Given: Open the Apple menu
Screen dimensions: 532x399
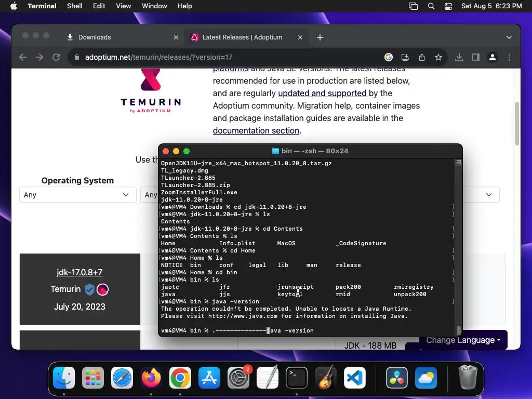Looking at the screenshot, I should [14, 6].
